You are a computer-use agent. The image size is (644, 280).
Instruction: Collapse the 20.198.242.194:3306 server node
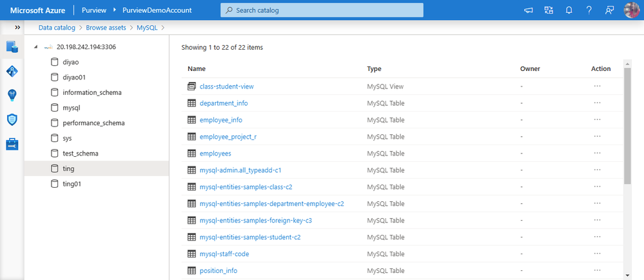click(36, 47)
